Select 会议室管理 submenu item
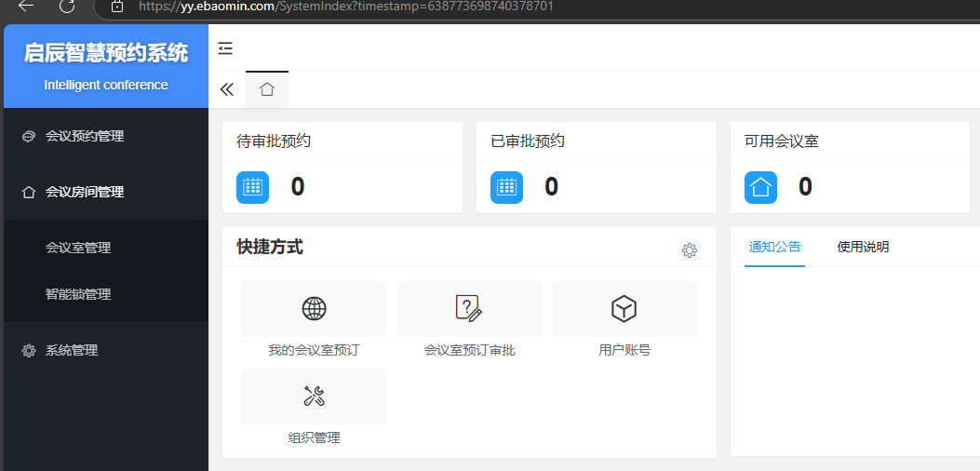Viewport: 980px width, 471px height. point(78,248)
